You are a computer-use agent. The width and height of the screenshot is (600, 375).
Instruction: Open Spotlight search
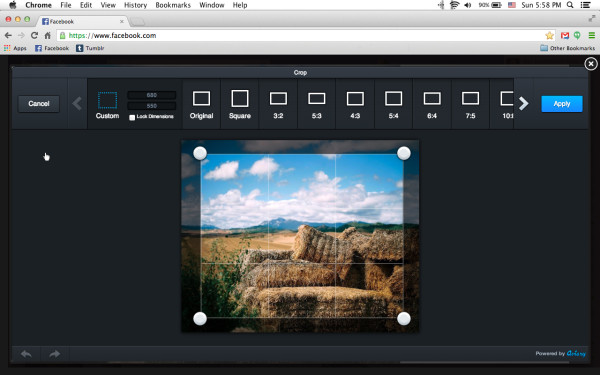(570, 5)
